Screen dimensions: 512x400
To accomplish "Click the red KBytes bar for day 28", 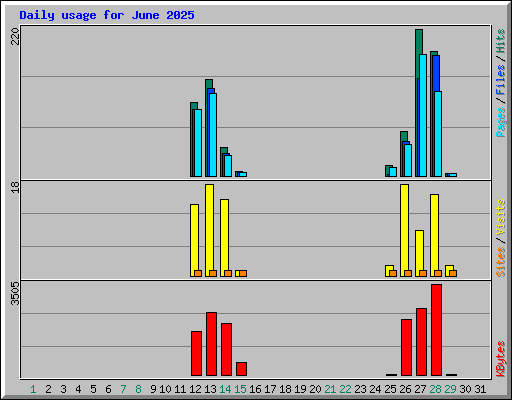I will coord(436,330).
